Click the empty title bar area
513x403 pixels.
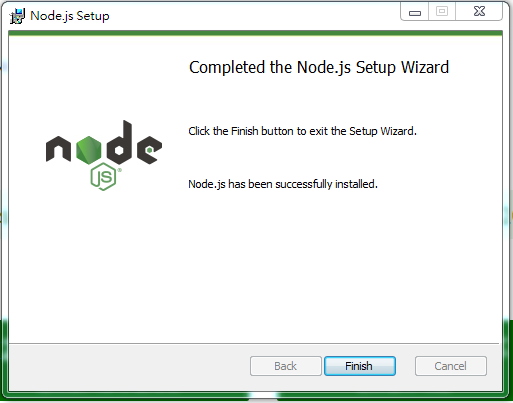coord(253,15)
